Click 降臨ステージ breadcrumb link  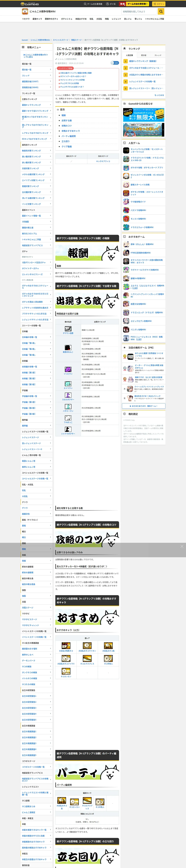tap(76, 40)
